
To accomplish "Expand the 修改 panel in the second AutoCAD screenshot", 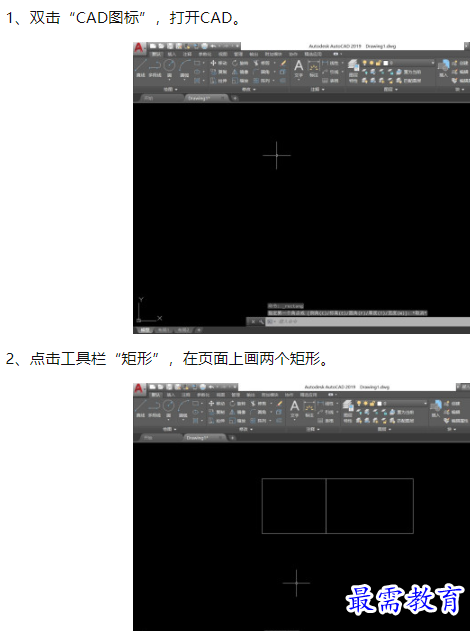I will 245,429.
